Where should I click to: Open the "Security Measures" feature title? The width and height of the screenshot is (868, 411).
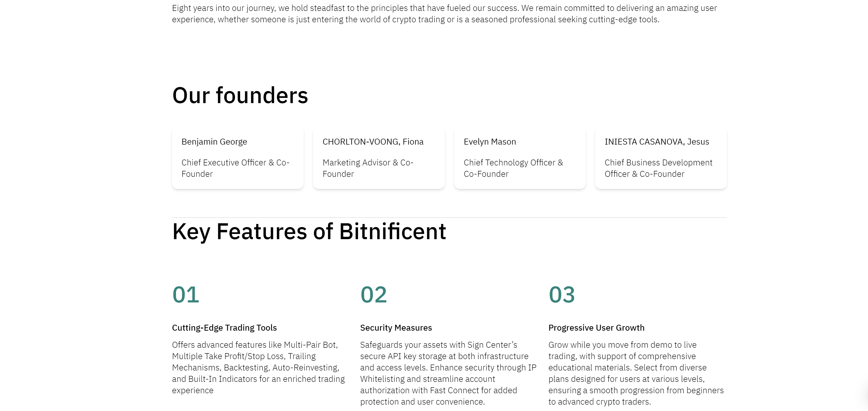click(396, 328)
